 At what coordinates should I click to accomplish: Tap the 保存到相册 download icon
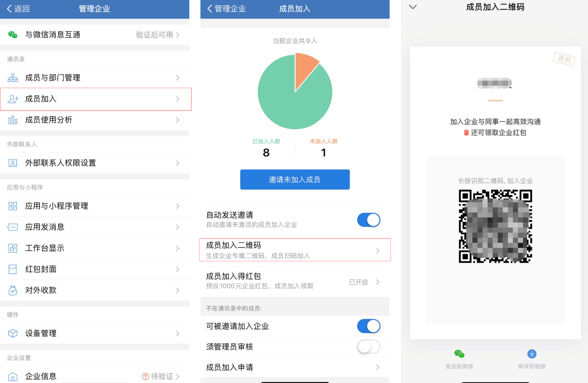coord(531,354)
